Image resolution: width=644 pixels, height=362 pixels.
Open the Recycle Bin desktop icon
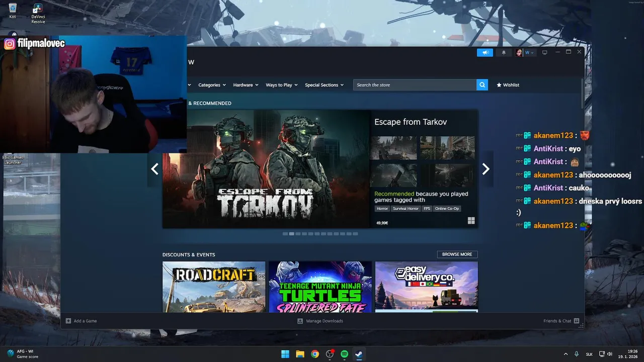coord(13,11)
